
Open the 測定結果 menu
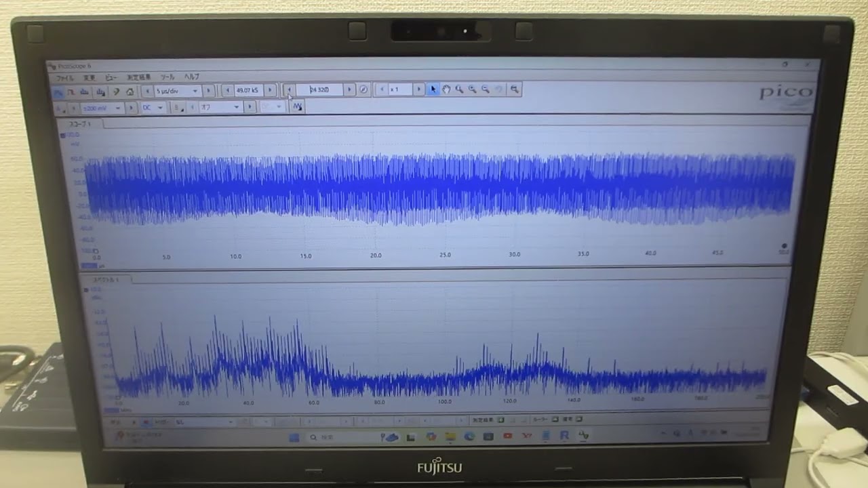pos(139,77)
